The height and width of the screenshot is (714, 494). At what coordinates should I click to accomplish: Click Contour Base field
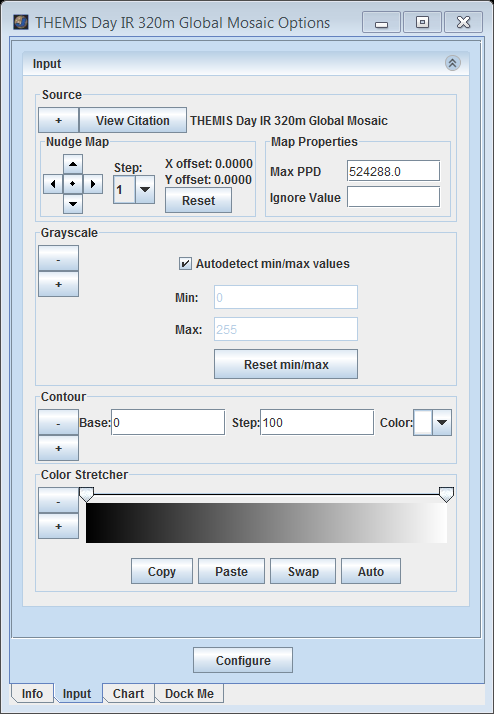pyautogui.click(x=168, y=423)
